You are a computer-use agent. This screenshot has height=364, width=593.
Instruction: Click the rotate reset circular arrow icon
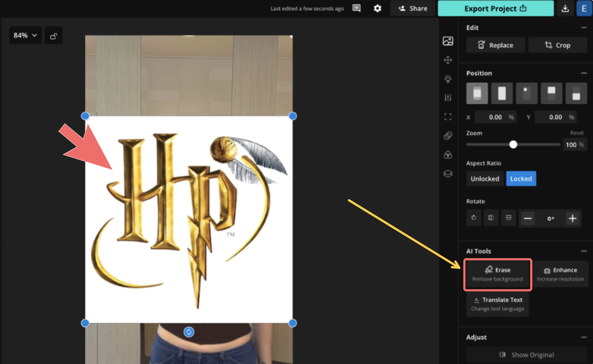coord(474,218)
